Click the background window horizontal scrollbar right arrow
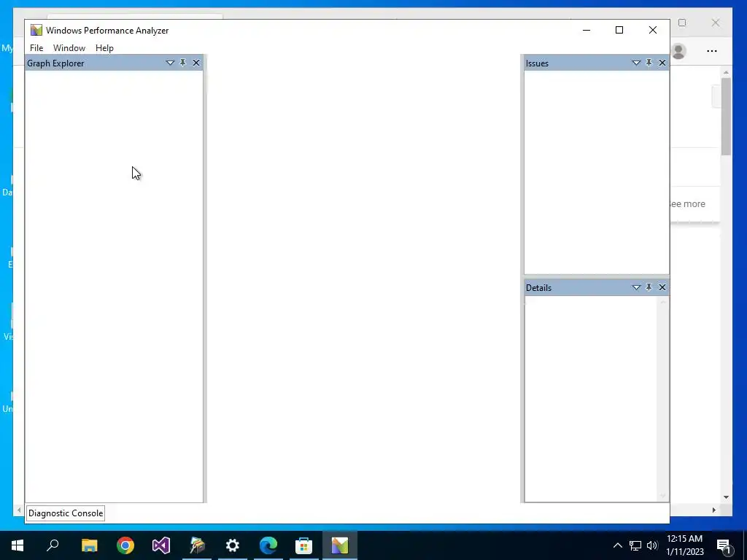Viewport: 747px width, 560px height. [713, 510]
